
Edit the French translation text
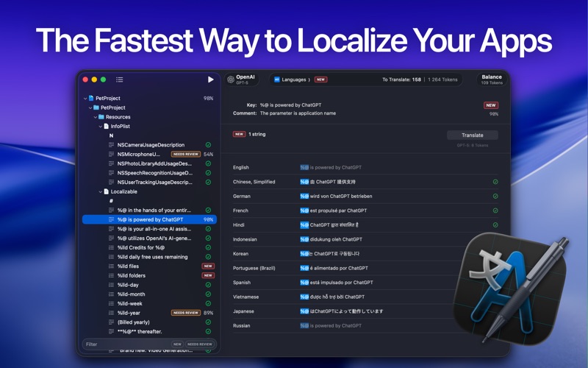(x=334, y=210)
